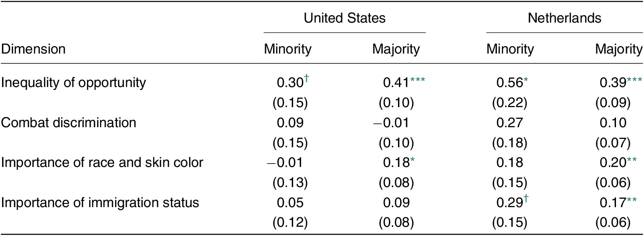Image resolution: width=644 pixels, height=236 pixels.
Task: Click the Minority subheader under United States
Action: pos(288,49)
